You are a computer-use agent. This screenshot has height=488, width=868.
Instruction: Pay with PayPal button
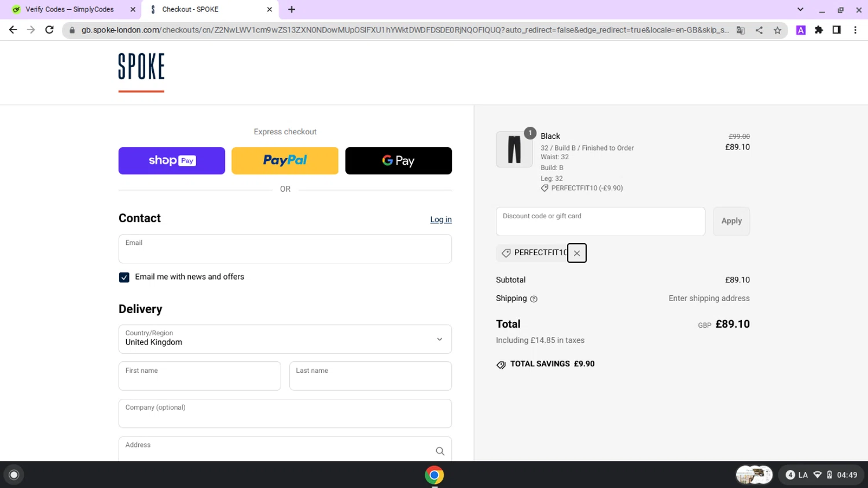pos(285,160)
